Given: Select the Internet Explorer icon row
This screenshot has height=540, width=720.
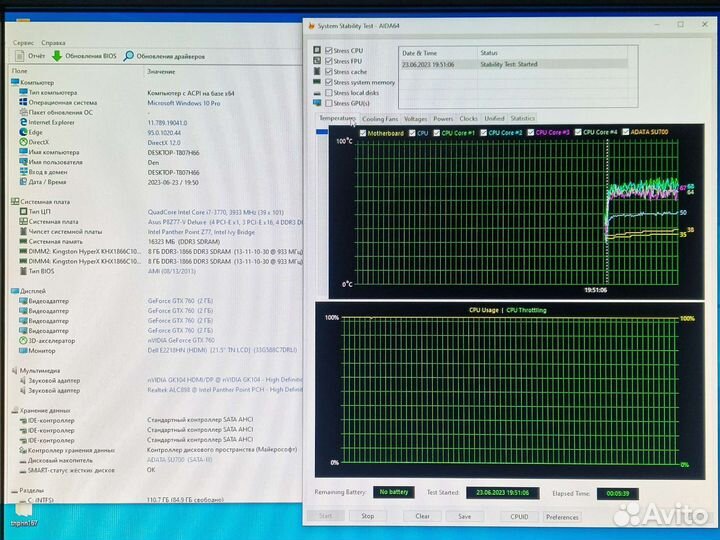Looking at the screenshot, I should tap(23, 122).
